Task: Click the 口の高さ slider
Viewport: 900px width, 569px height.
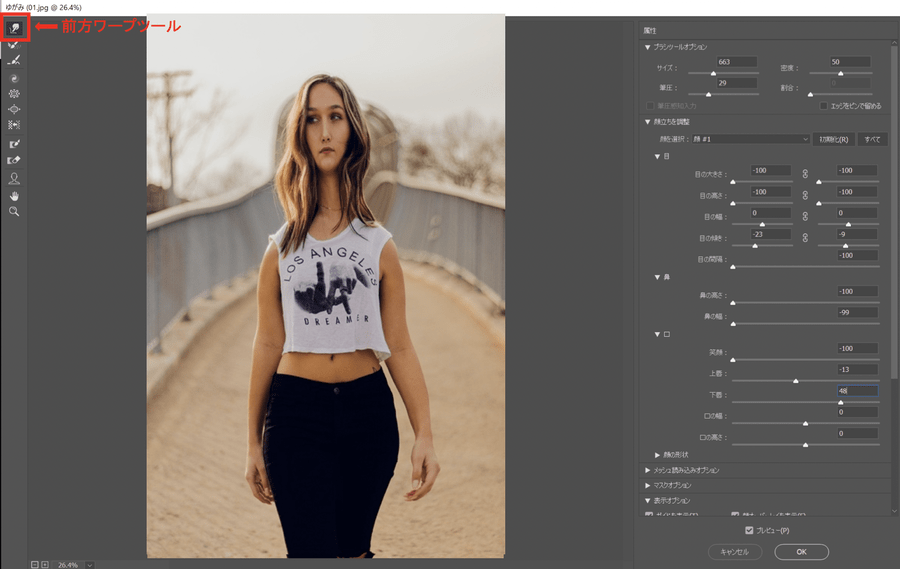Action: click(805, 444)
